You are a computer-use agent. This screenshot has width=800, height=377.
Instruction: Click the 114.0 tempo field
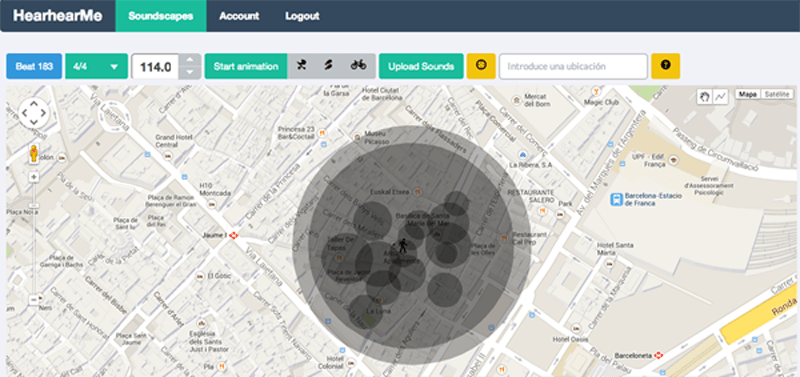click(x=155, y=66)
